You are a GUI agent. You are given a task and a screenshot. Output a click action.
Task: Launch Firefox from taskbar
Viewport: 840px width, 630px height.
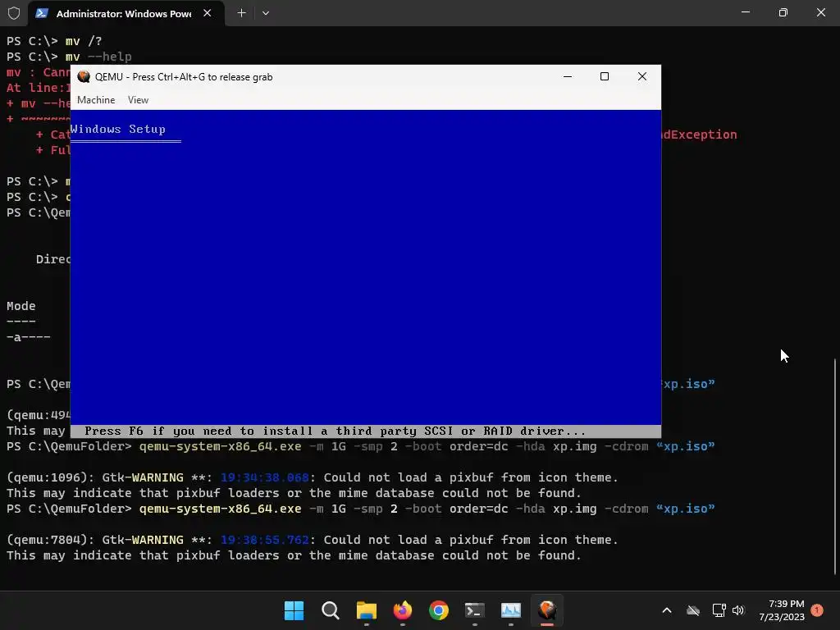pos(402,610)
